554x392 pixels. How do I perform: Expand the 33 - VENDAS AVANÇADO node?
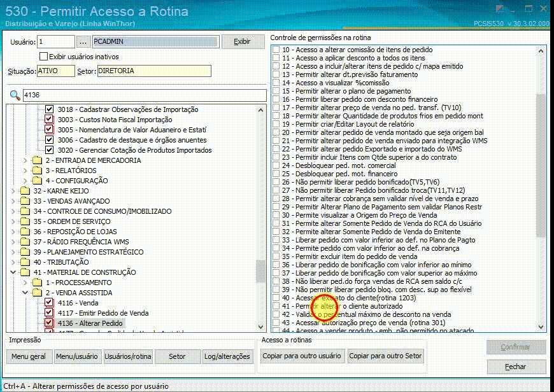(x=13, y=201)
